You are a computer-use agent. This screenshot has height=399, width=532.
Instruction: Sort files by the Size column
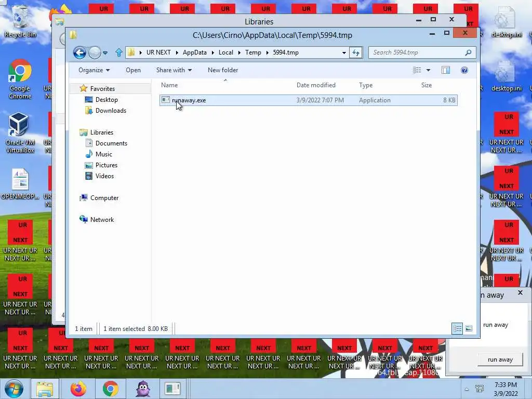coord(427,85)
